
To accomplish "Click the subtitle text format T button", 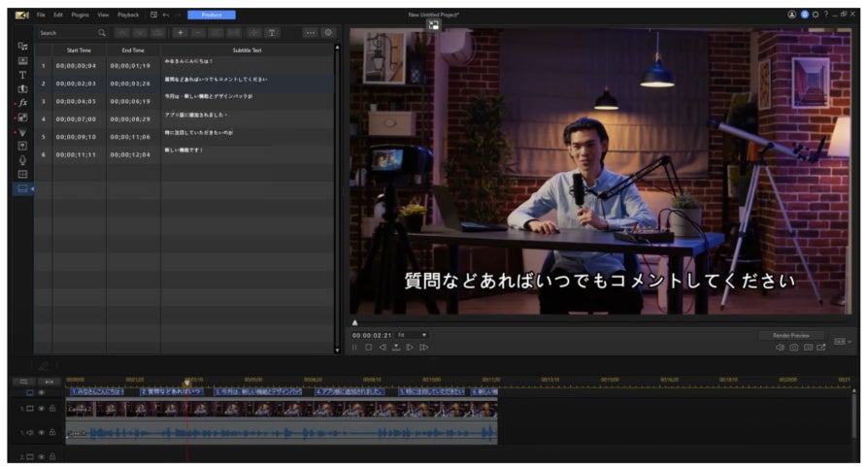I will coord(272,33).
